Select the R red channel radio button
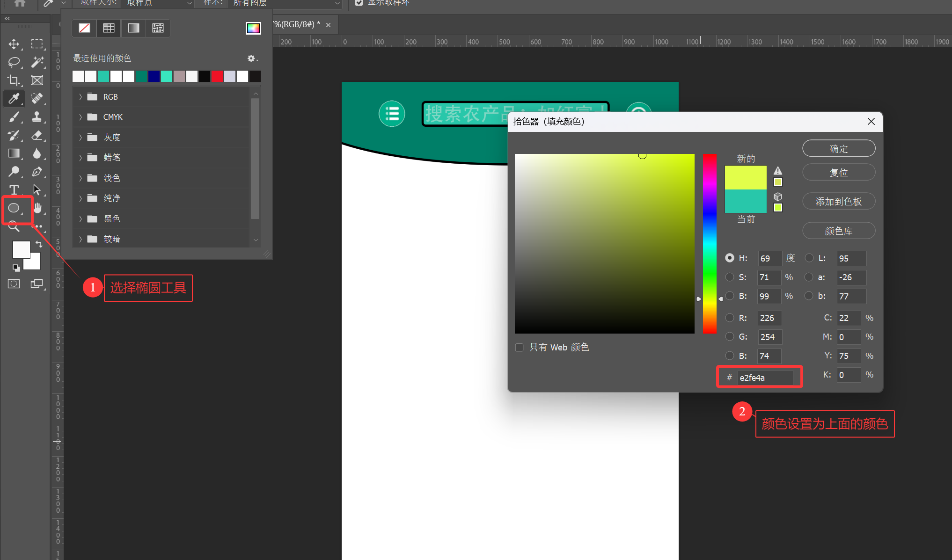Image resolution: width=952 pixels, height=560 pixels. (729, 318)
